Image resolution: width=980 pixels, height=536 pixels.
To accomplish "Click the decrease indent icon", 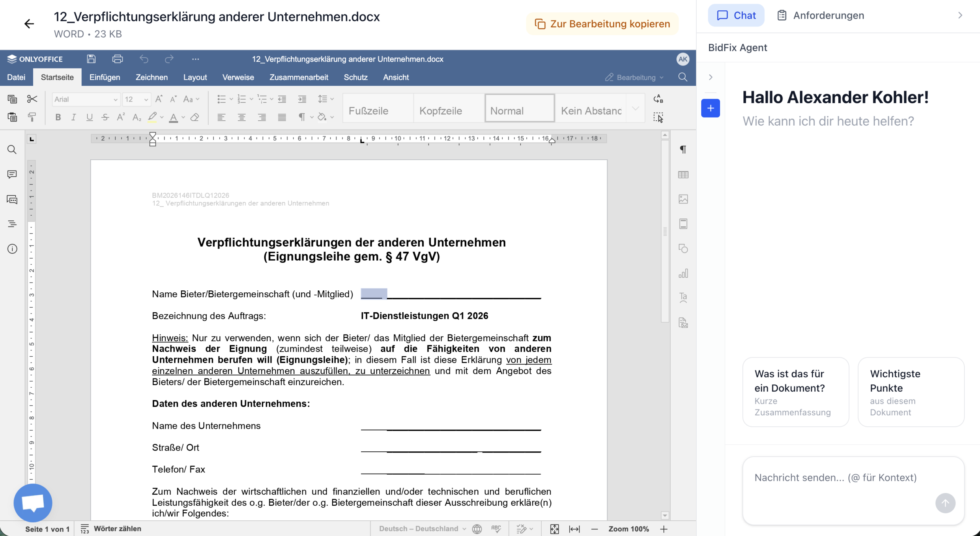I will (x=282, y=99).
